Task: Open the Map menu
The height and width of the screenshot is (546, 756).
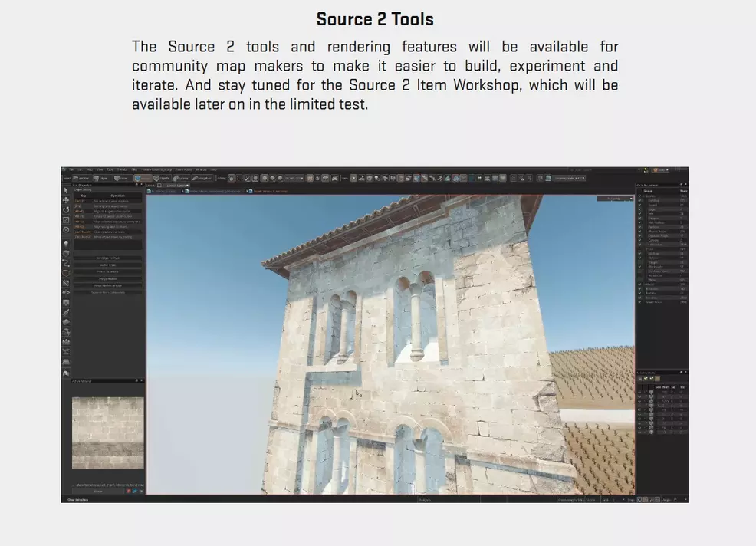Action: 89,169
